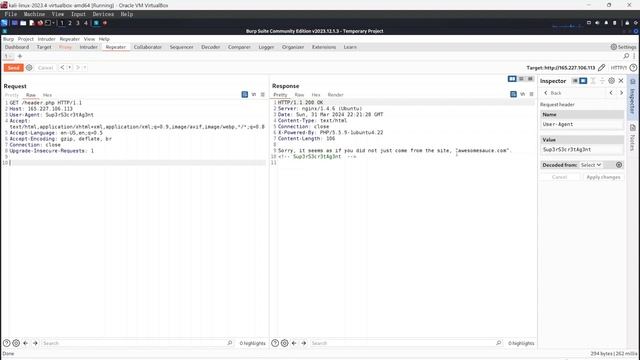Screen dimensions: 640x360
Task: Select the Request Hex view tab
Action: 47,95
